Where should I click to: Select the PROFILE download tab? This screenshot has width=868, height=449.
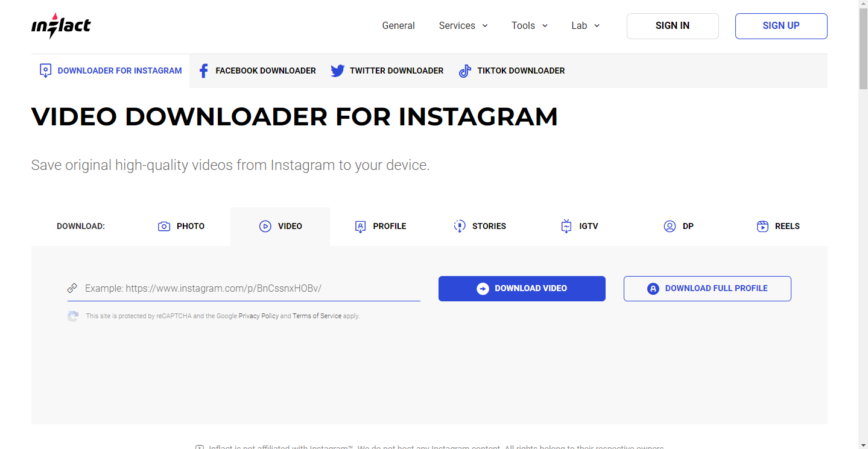[x=380, y=226]
